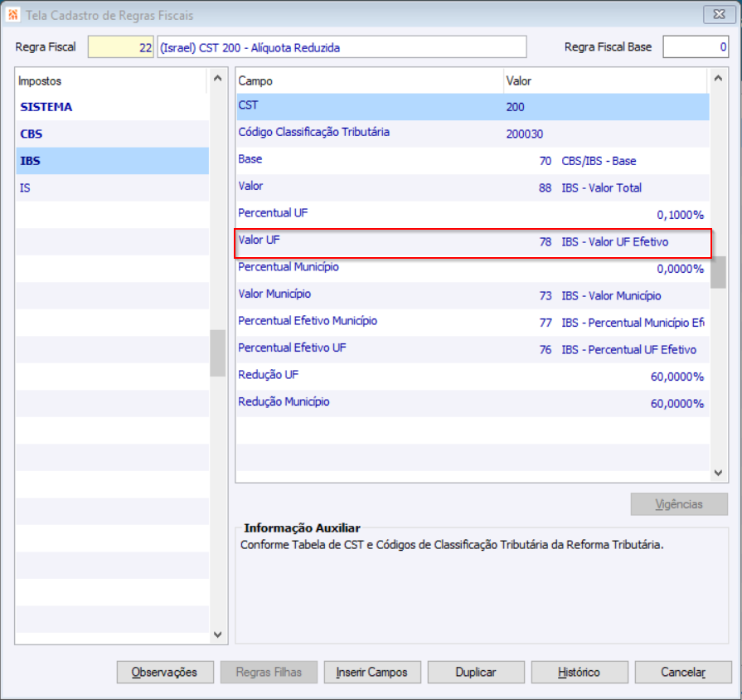The height and width of the screenshot is (700, 742).
Task: Open the Observações button
Action: pyautogui.click(x=165, y=672)
